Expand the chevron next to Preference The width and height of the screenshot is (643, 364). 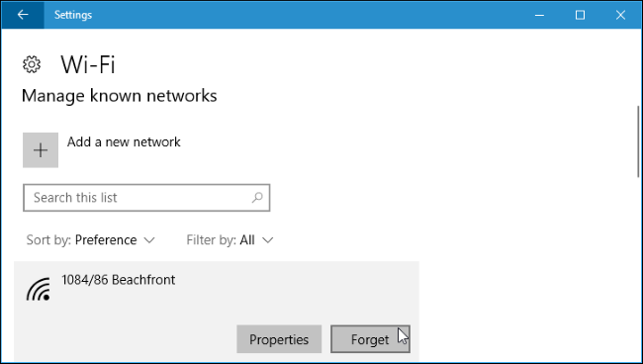point(149,240)
